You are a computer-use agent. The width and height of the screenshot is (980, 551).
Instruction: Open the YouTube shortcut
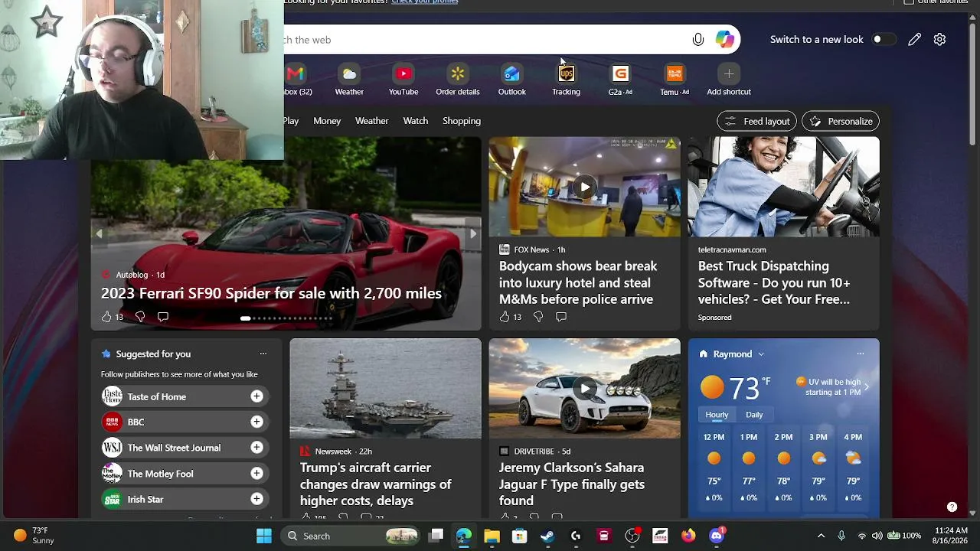(x=403, y=80)
